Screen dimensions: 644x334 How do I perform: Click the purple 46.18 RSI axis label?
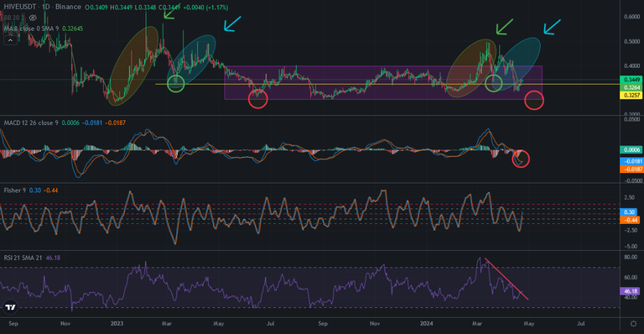(x=630, y=291)
